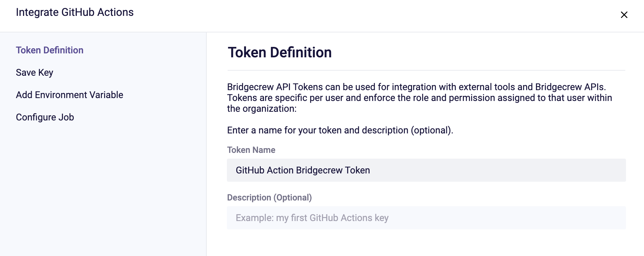The width and height of the screenshot is (644, 256).
Task: Click the 'Example: my first GitHub Actions key' placeholder
Action: point(312,218)
